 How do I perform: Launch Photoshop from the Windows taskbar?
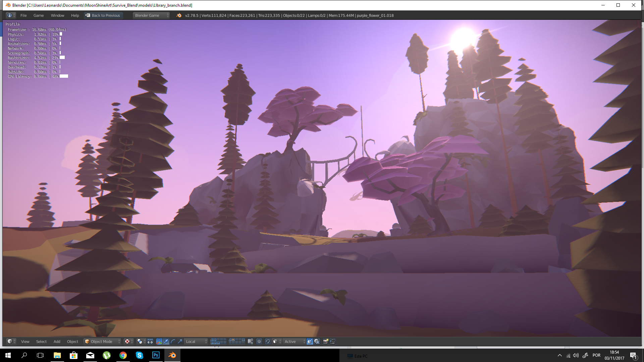pyautogui.click(x=156, y=355)
